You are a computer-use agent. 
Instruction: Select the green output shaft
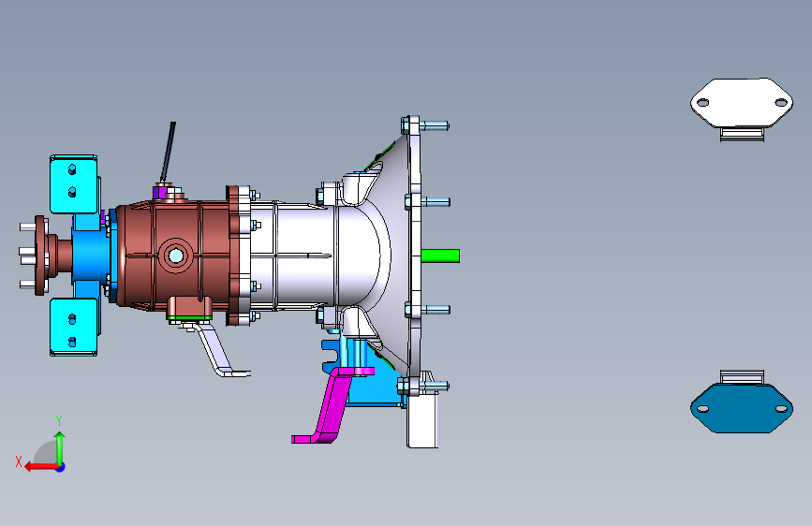(440, 256)
